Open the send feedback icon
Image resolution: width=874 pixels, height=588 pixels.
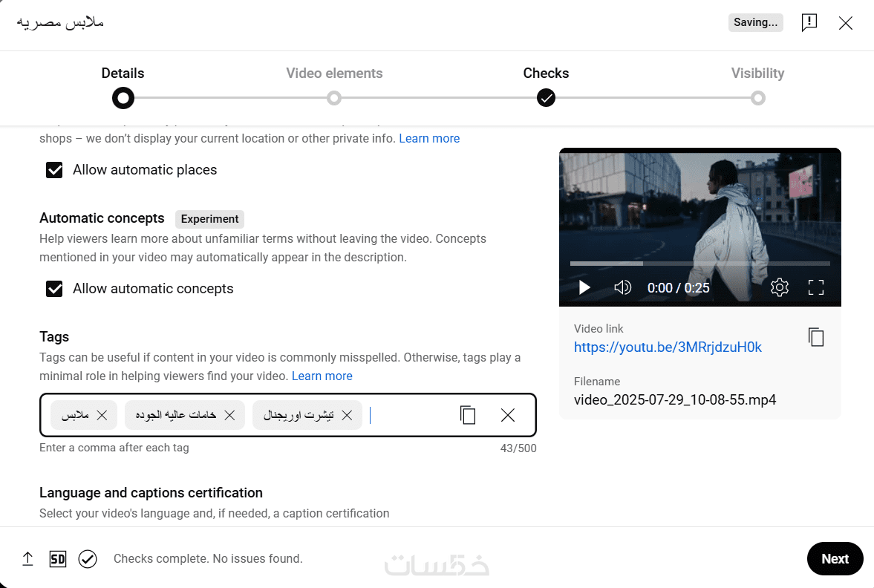pyautogui.click(x=809, y=22)
